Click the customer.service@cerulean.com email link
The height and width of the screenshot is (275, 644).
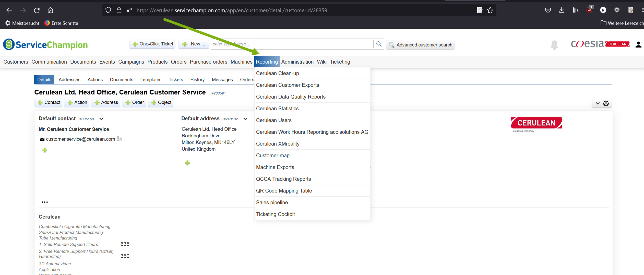pyautogui.click(x=80, y=139)
